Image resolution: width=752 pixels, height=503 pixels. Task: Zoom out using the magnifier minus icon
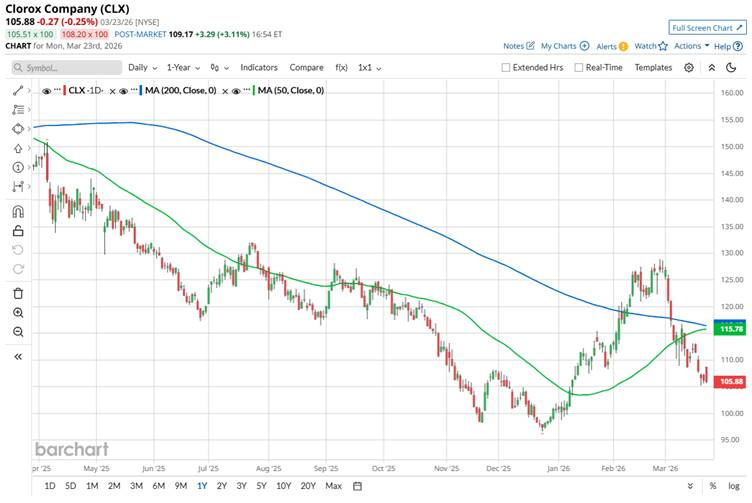pos(18,331)
